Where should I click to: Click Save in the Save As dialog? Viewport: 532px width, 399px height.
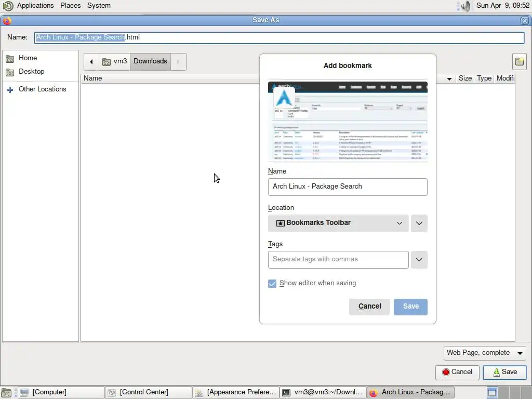pos(504,373)
